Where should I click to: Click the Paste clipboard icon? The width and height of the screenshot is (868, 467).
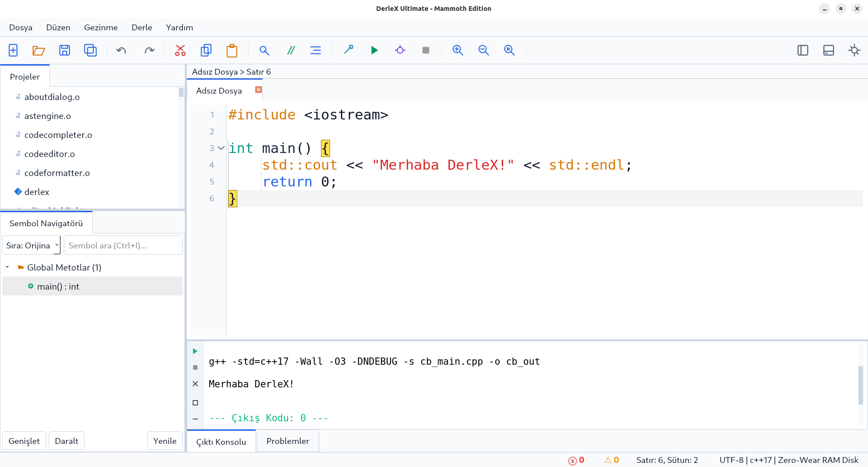[232, 50]
